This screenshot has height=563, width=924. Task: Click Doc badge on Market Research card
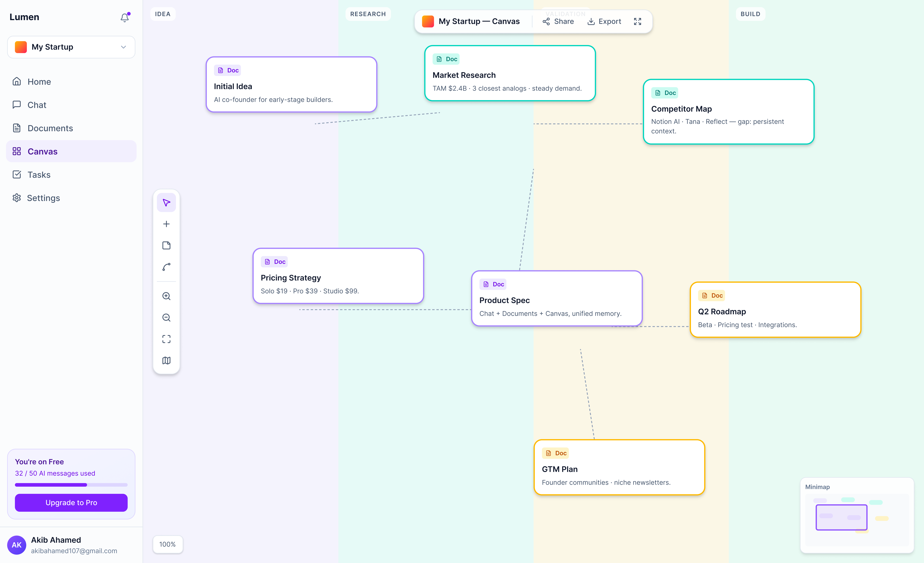(x=446, y=59)
